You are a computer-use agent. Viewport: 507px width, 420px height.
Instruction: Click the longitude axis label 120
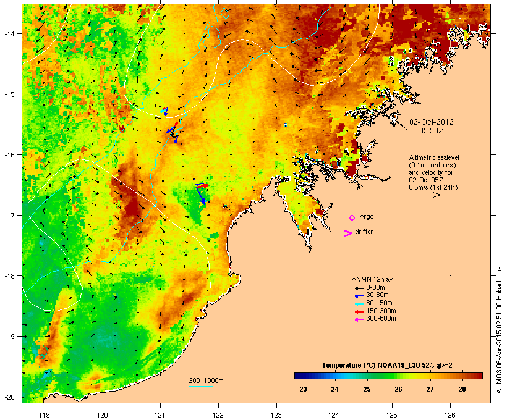(x=103, y=415)
